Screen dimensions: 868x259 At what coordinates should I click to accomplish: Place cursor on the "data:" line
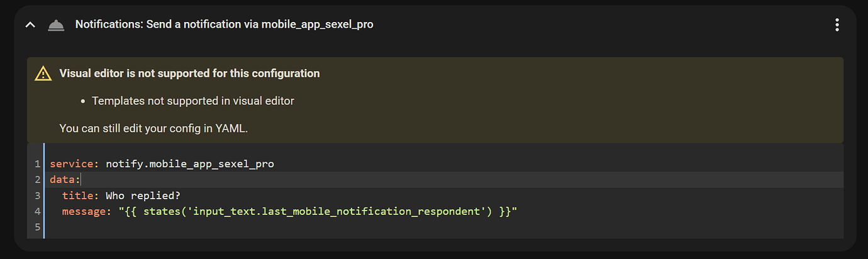point(64,180)
